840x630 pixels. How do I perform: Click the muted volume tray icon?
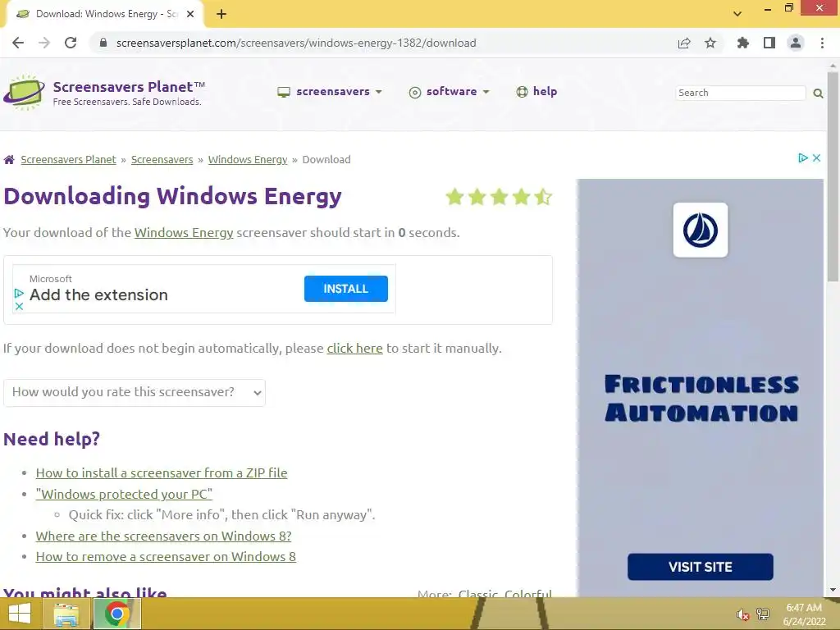pyautogui.click(x=742, y=614)
